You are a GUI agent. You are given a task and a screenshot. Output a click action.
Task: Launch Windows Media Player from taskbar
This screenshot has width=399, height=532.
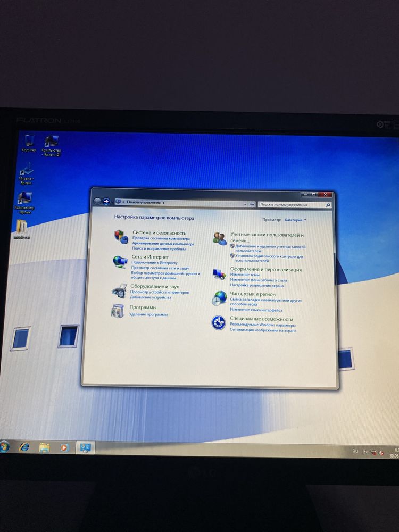64,448
